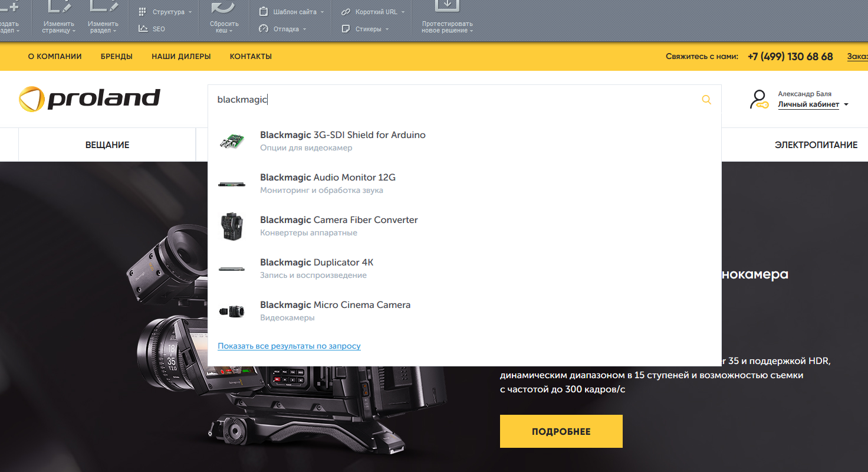The height and width of the screenshot is (472, 868).
Task: Open the О компании menu item
Action: [x=55, y=57]
